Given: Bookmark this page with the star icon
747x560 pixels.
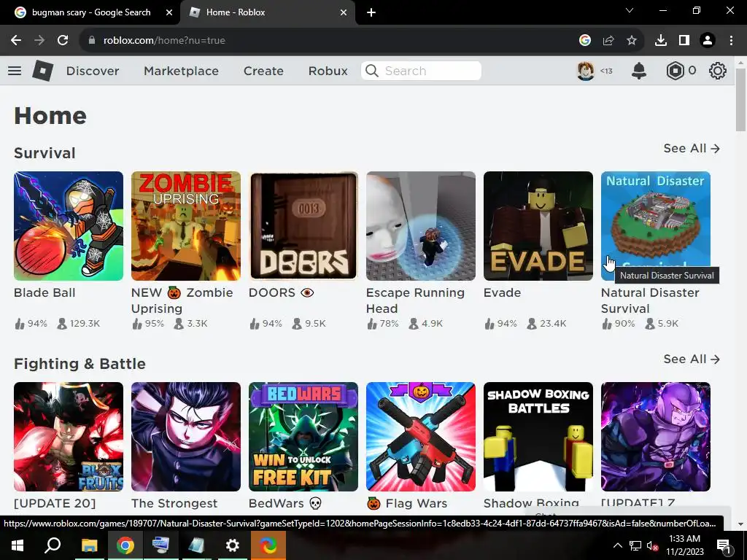Looking at the screenshot, I should pyautogui.click(x=632, y=41).
